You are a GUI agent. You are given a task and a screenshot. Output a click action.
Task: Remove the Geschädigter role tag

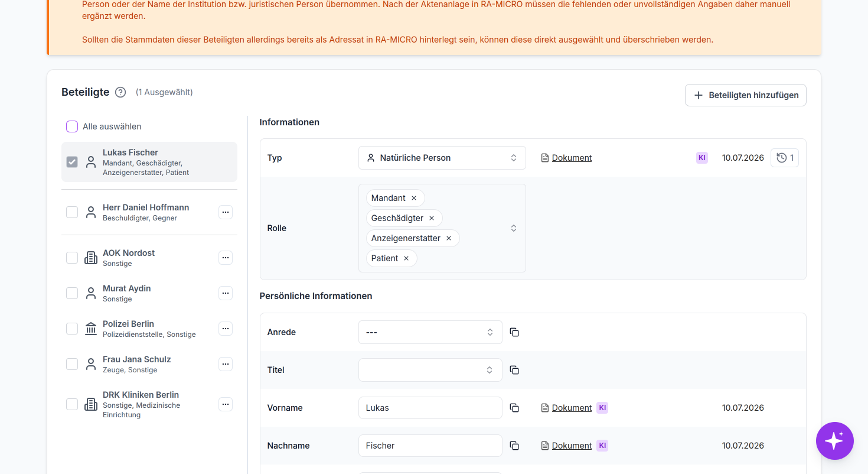[432, 218]
